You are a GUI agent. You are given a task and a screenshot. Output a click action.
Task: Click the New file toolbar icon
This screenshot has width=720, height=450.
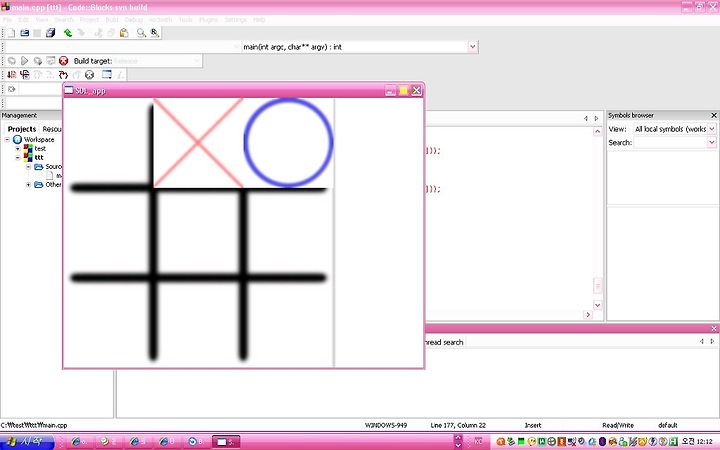(11, 33)
